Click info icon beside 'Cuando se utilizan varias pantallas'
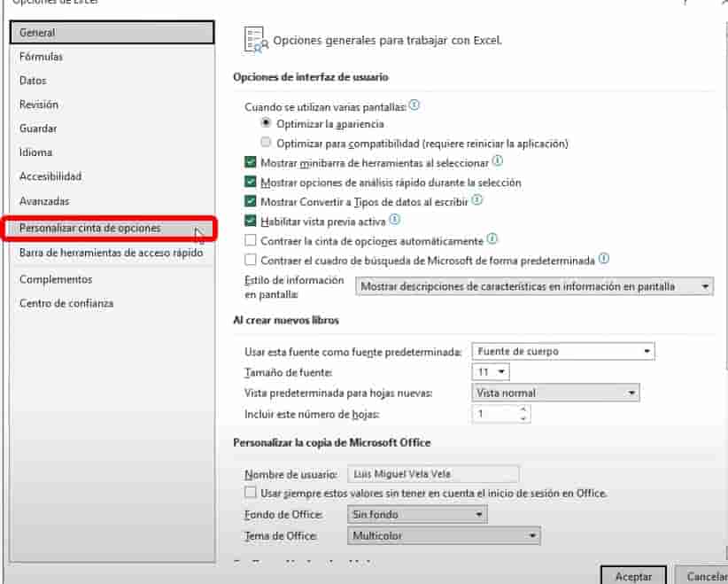This screenshot has height=584, width=728. (414, 105)
